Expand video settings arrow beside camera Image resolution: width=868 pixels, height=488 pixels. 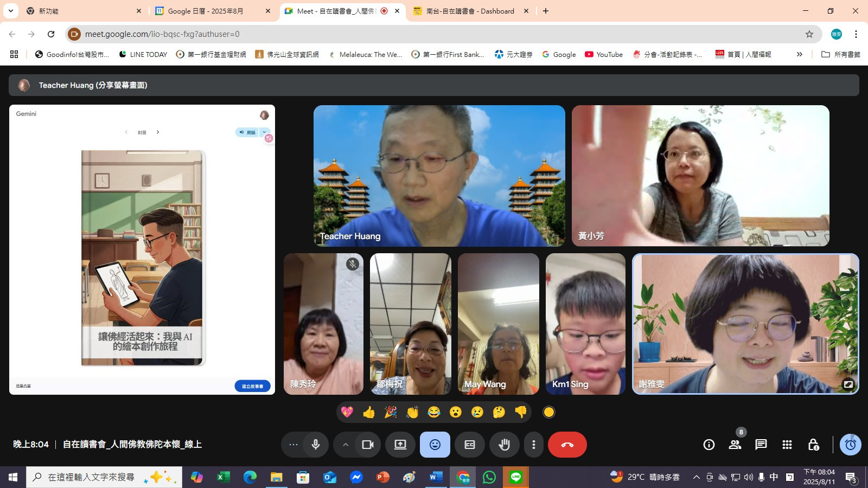click(x=345, y=445)
